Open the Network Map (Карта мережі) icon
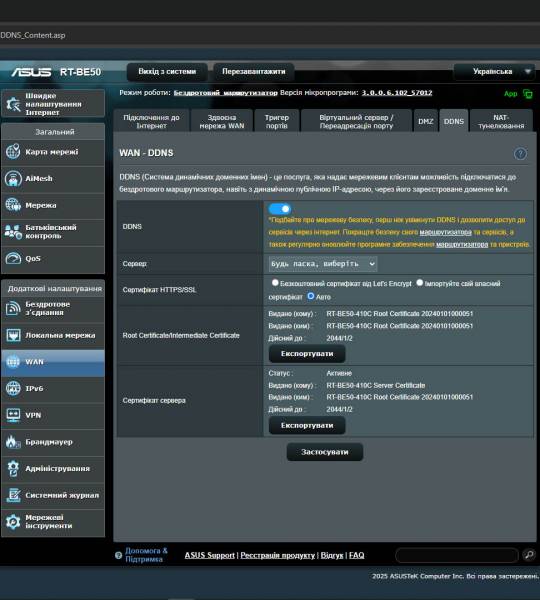The height and width of the screenshot is (600, 540). (x=13, y=152)
